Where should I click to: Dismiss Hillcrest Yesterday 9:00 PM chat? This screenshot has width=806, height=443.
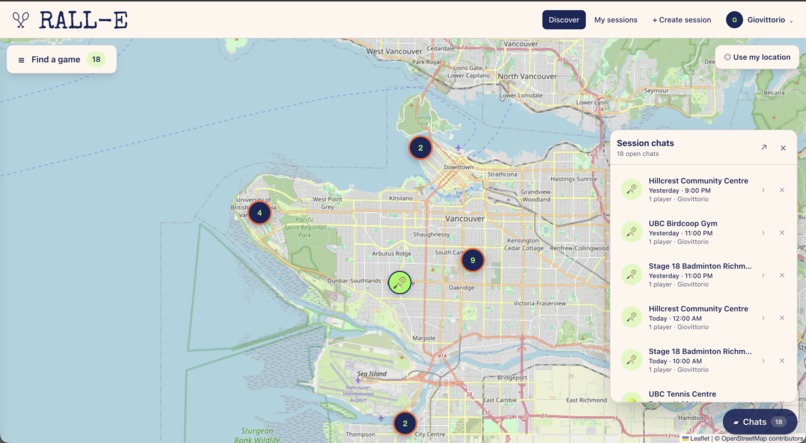(782, 190)
